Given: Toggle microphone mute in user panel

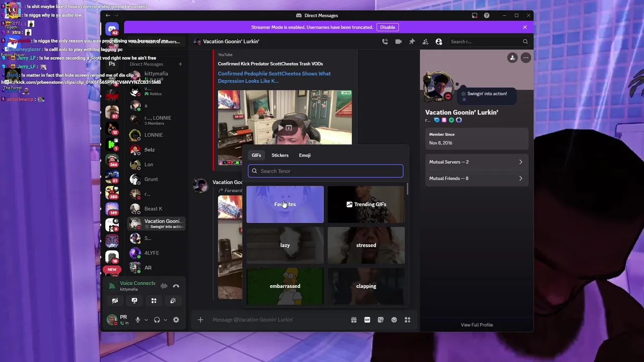Looking at the screenshot, I should [137, 320].
